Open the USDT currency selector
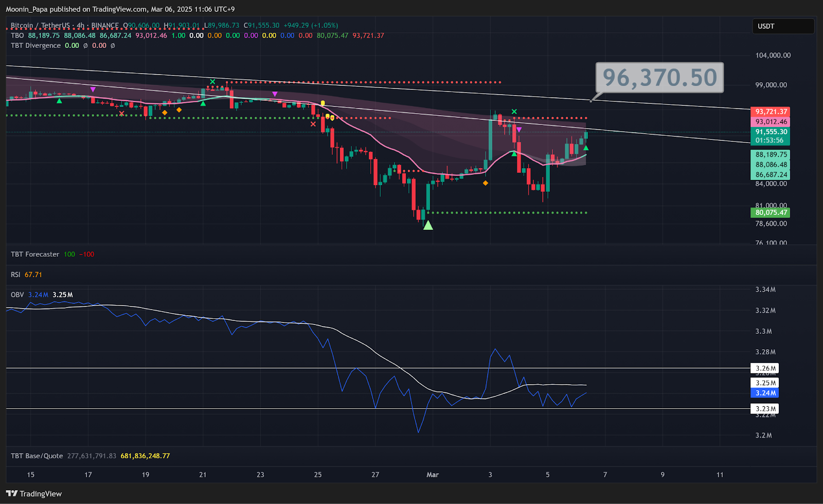 783,26
